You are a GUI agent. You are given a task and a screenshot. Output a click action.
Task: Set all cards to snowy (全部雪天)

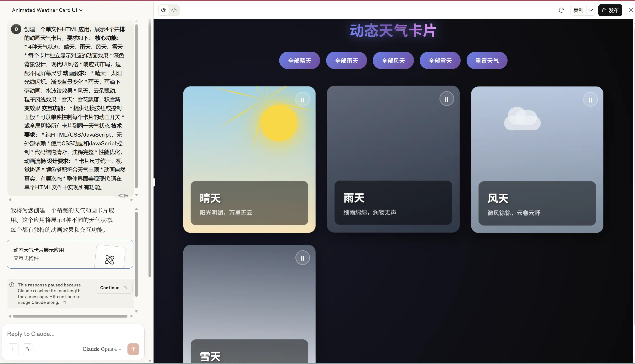(x=440, y=60)
